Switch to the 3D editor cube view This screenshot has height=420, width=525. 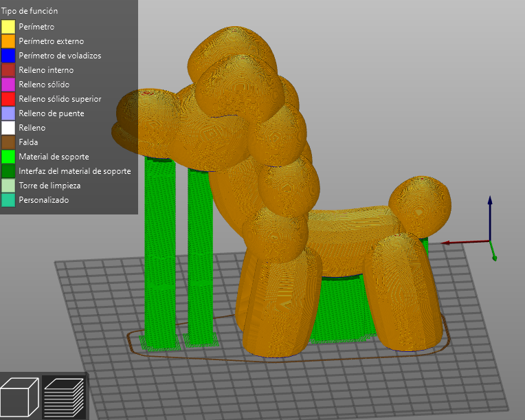click(19, 397)
